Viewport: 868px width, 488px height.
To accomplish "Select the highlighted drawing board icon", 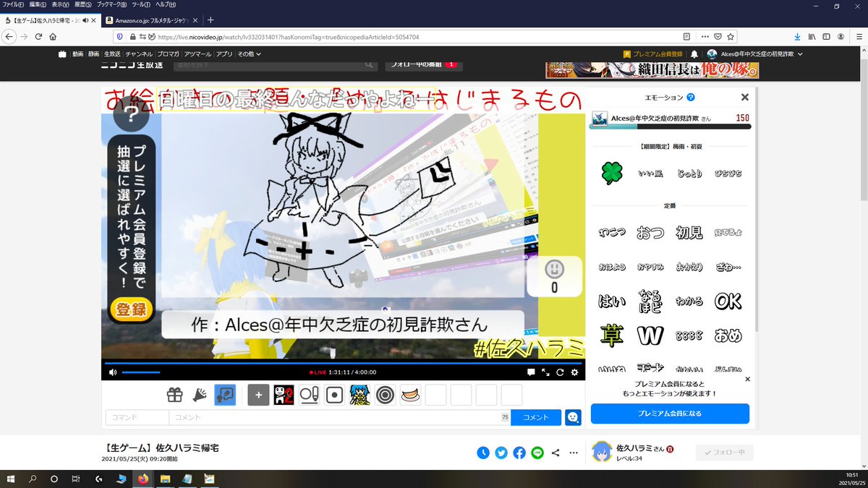I will click(225, 395).
